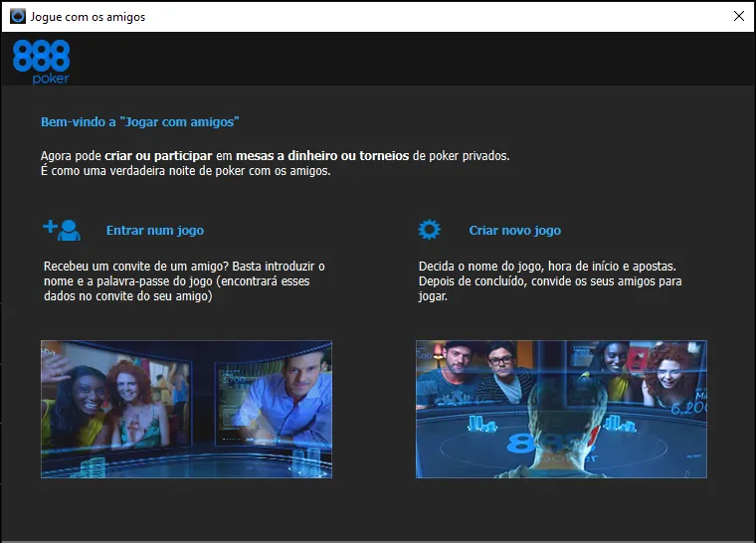Close the 'Jogue com os amigos' window

pyautogui.click(x=739, y=16)
